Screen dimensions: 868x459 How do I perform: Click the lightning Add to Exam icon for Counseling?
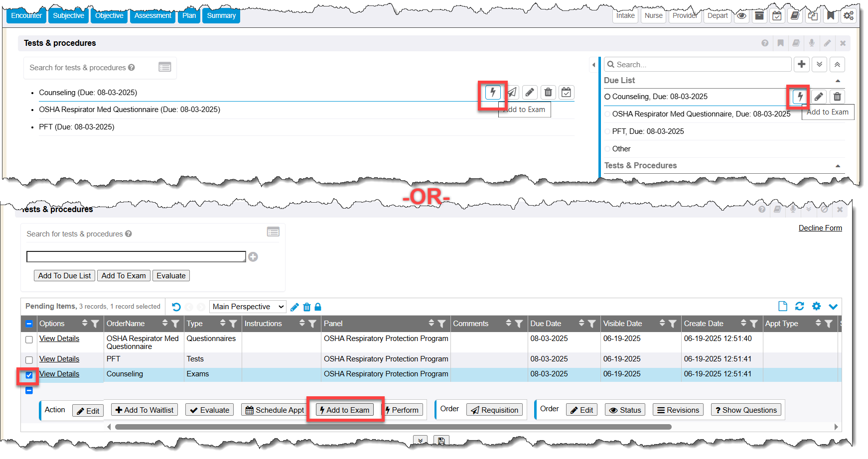point(492,93)
